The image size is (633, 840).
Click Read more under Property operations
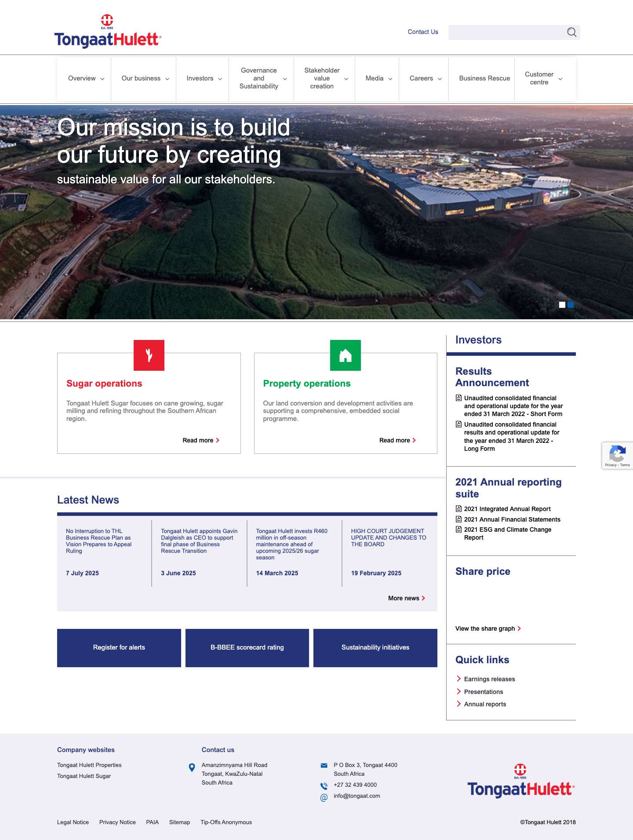[397, 440]
